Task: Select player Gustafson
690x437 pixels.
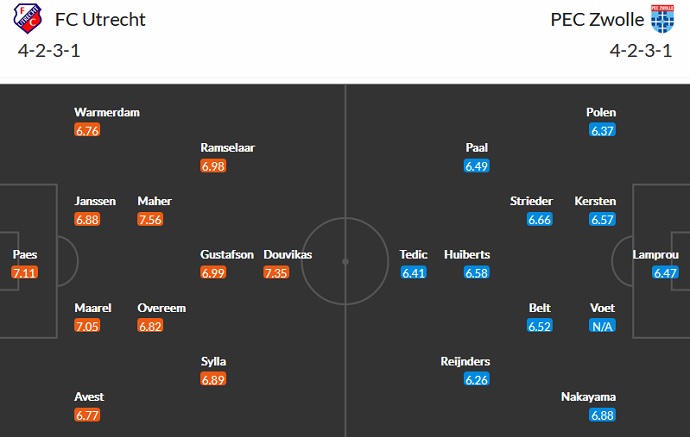Action: pyautogui.click(x=227, y=255)
